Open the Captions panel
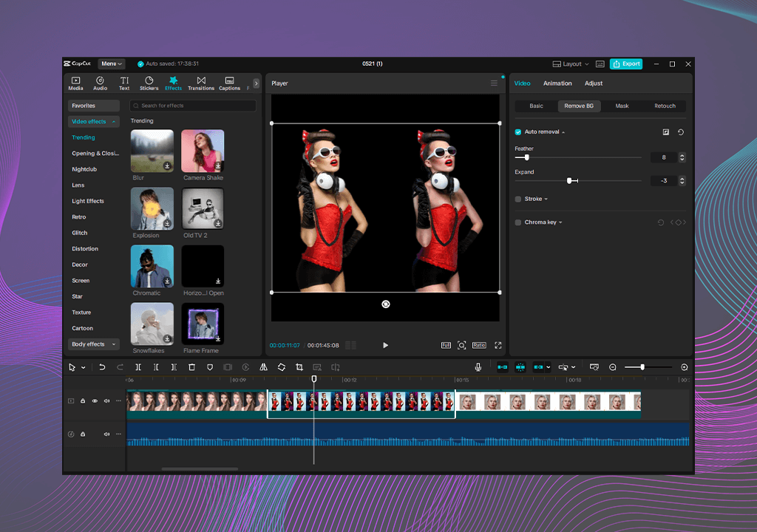757x532 pixels. tap(229, 83)
